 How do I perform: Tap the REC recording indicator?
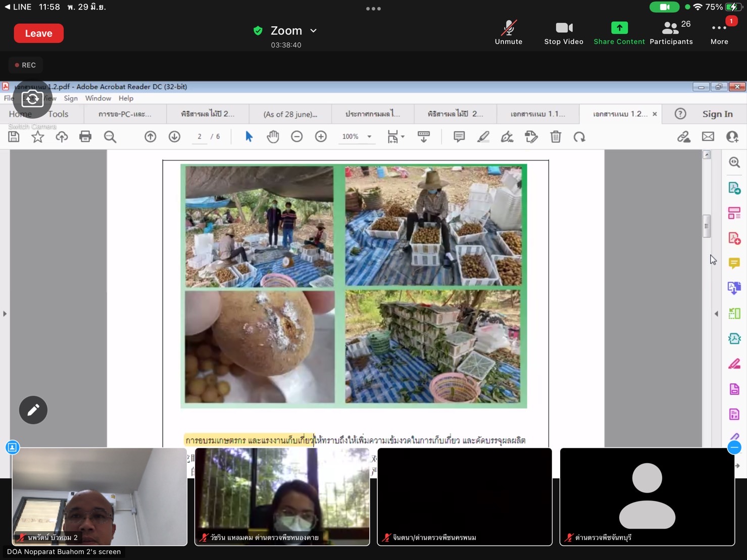[x=25, y=65]
